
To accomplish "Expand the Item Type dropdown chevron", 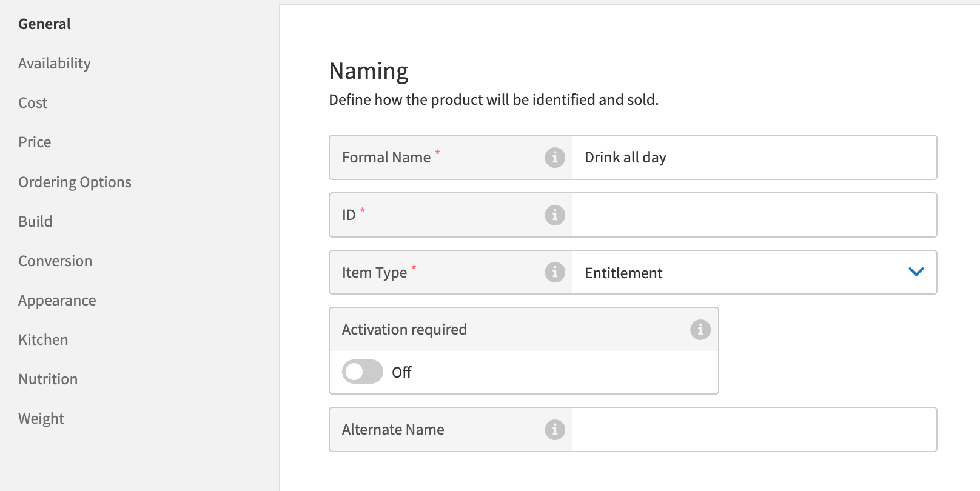I will (916, 272).
